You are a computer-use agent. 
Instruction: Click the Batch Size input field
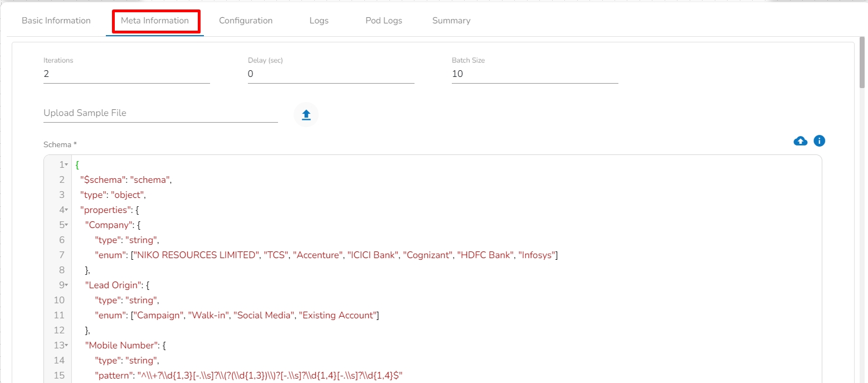535,74
